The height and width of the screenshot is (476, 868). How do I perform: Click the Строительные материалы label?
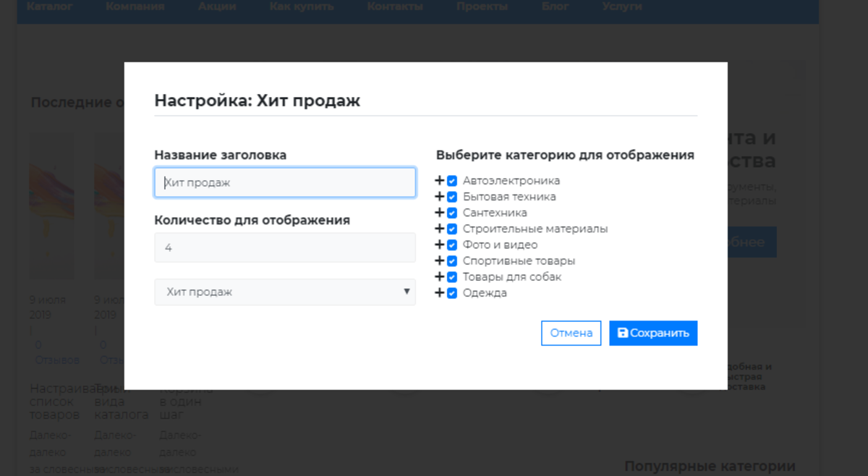click(x=535, y=229)
